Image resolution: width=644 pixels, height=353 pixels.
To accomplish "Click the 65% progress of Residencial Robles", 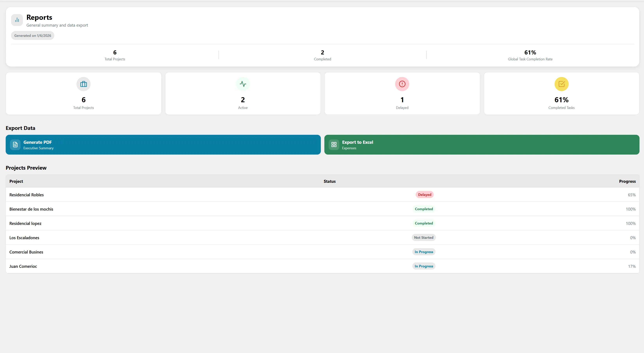I will 631,195.
